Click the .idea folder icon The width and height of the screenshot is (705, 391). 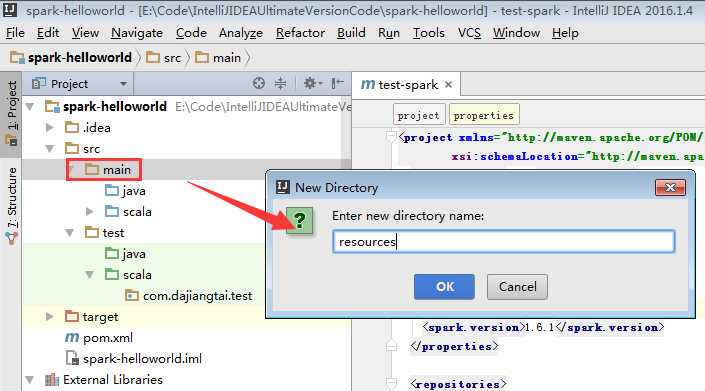[x=71, y=128]
